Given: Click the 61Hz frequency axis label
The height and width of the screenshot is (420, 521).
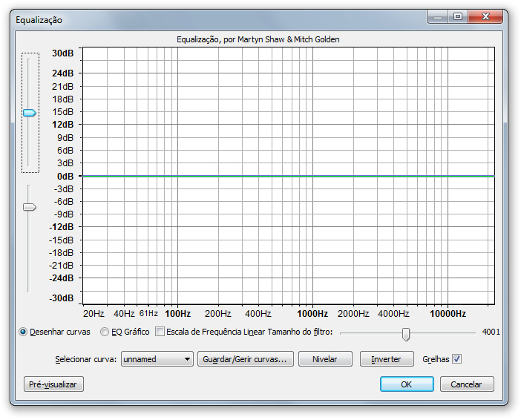Looking at the screenshot, I should point(148,313).
